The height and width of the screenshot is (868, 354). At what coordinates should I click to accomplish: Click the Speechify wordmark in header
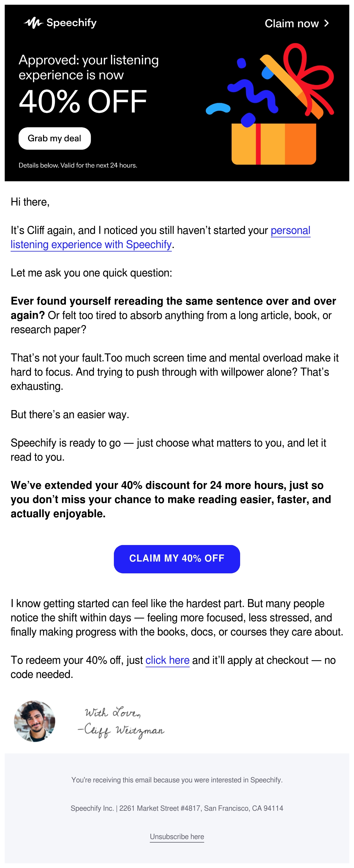point(71,22)
